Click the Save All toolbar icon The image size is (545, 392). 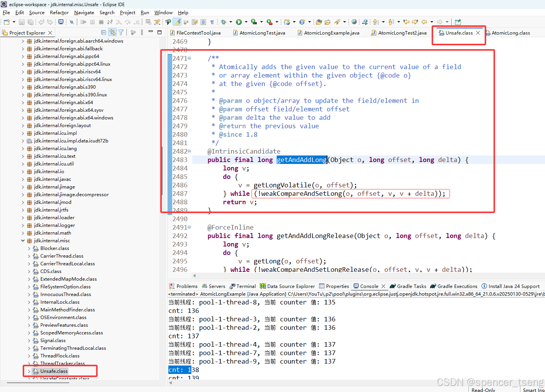(30, 22)
